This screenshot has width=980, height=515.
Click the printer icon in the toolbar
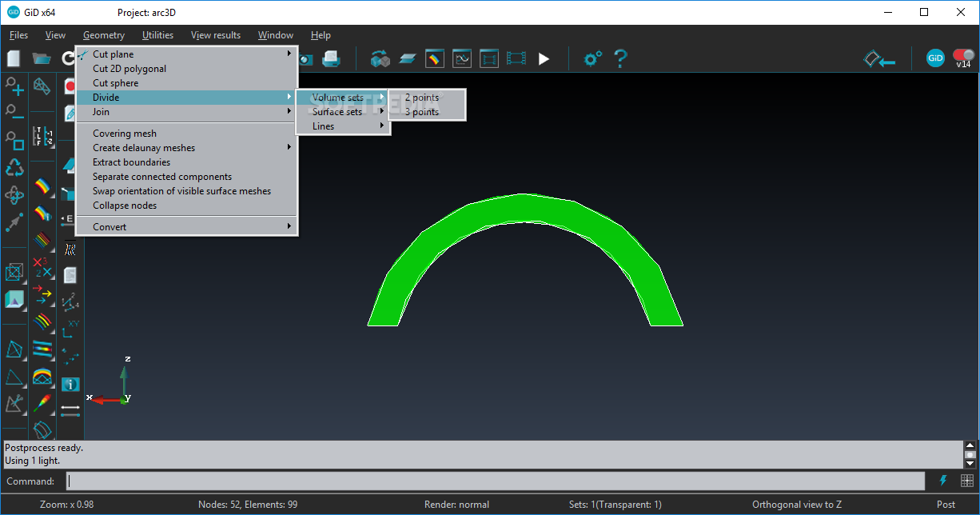pyautogui.click(x=331, y=58)
